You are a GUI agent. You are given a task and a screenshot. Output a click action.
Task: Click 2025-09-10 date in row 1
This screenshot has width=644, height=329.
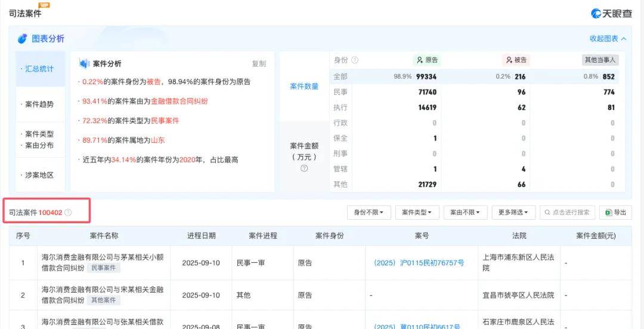[202, 263]
